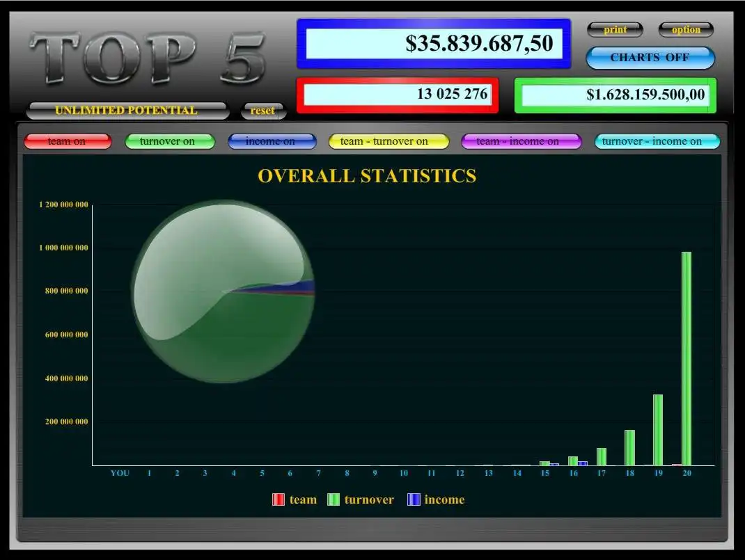The height and width of the screenshot is (560, 745).
Task: Toggle 'turnover - income on' cyan button
Action: 657,141
